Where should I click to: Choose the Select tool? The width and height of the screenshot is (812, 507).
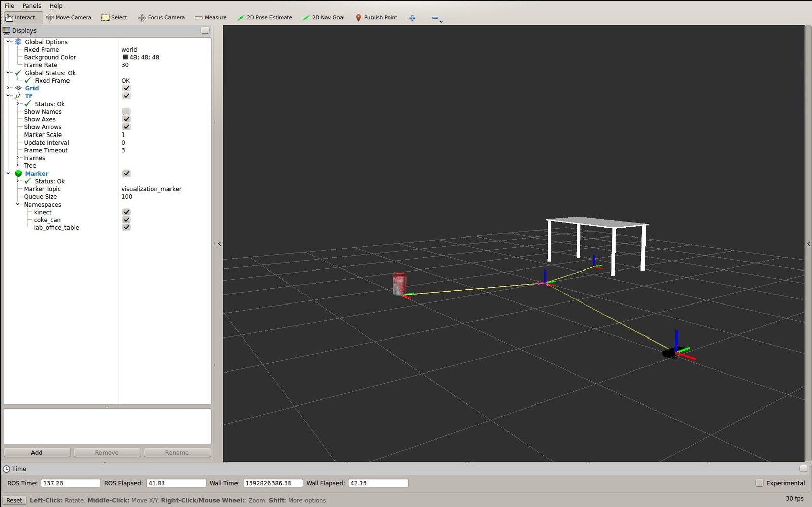click(x=114, y=18)
